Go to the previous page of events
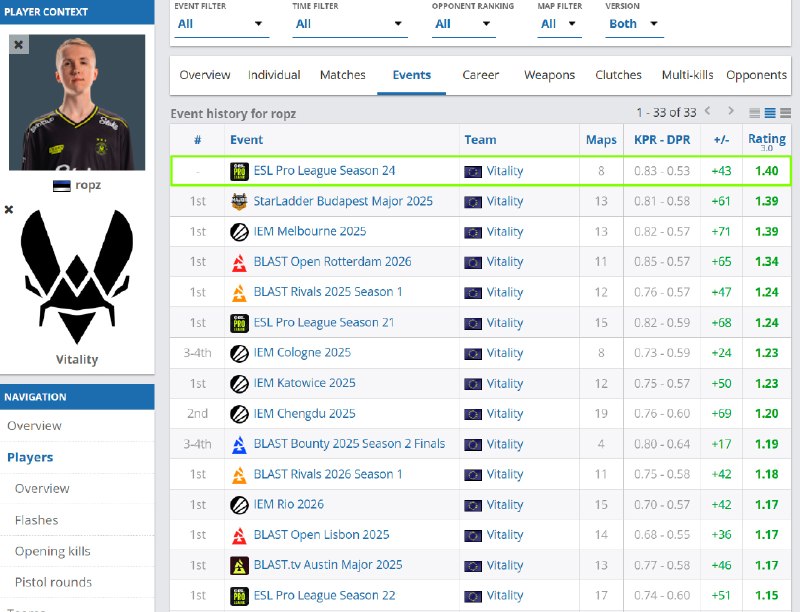The image size is (800, 612). [708, 111]
